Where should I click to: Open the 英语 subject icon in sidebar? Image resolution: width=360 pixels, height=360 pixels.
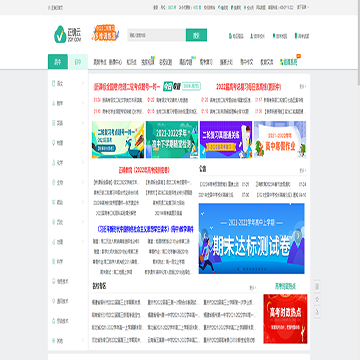pyautogui.click(x=54, y=123)
